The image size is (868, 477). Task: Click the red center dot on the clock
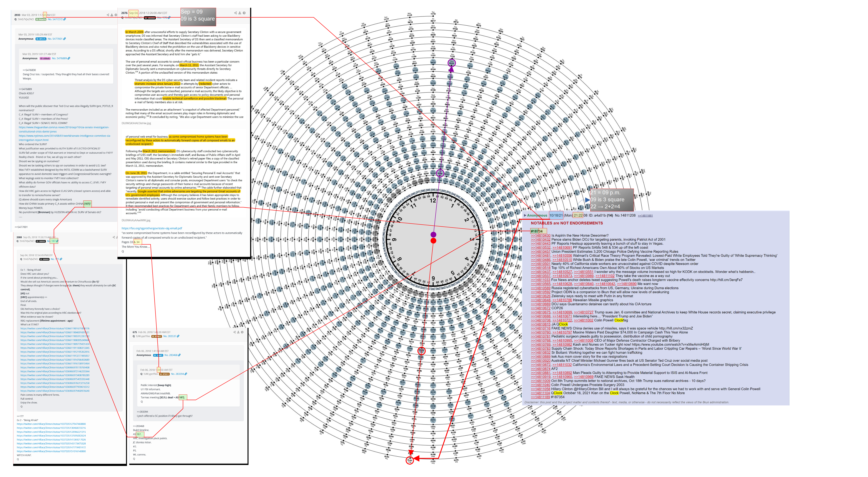(433, 241)
